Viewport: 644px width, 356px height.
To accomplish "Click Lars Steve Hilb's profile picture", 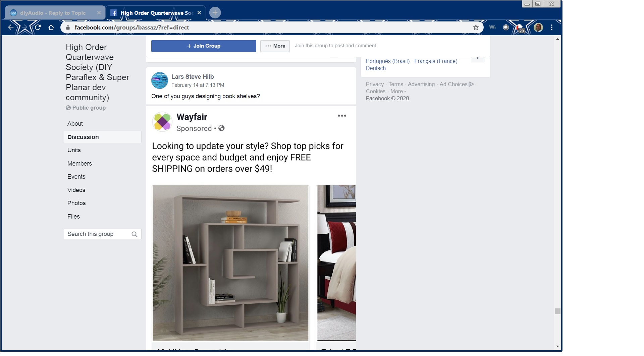I will pyautogui.click(x=160, y=80).
